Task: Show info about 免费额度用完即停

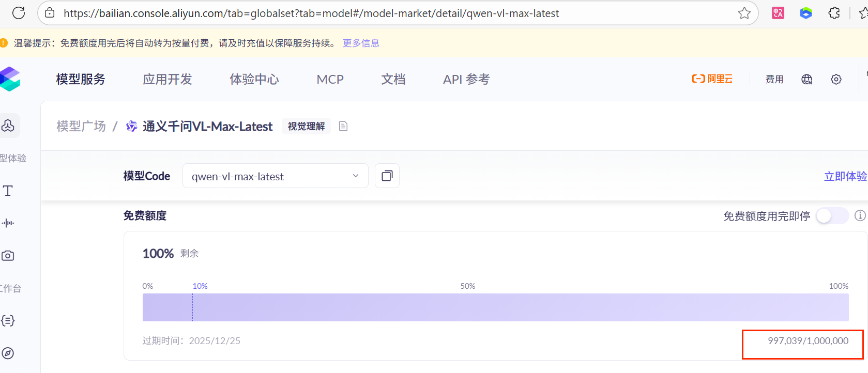Action: tap(860, 215)
